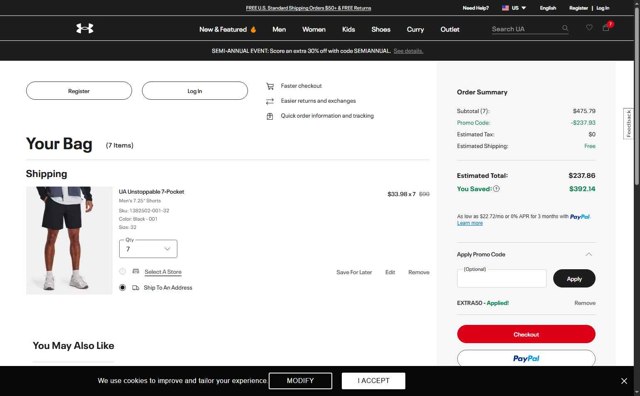This screenshot has height=396, width=640.
Task: Click I ACCEPT on the cookie banner
Action: point(373,380)
